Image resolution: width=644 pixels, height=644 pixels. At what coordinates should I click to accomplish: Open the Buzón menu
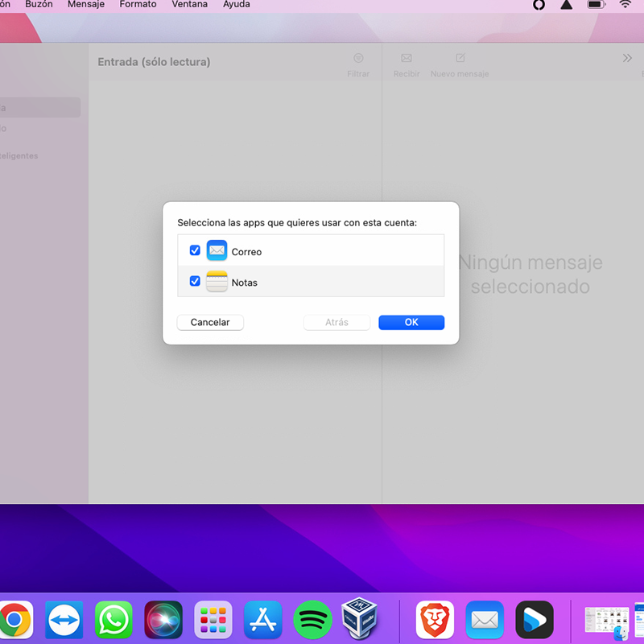click(x=39, y=5)
